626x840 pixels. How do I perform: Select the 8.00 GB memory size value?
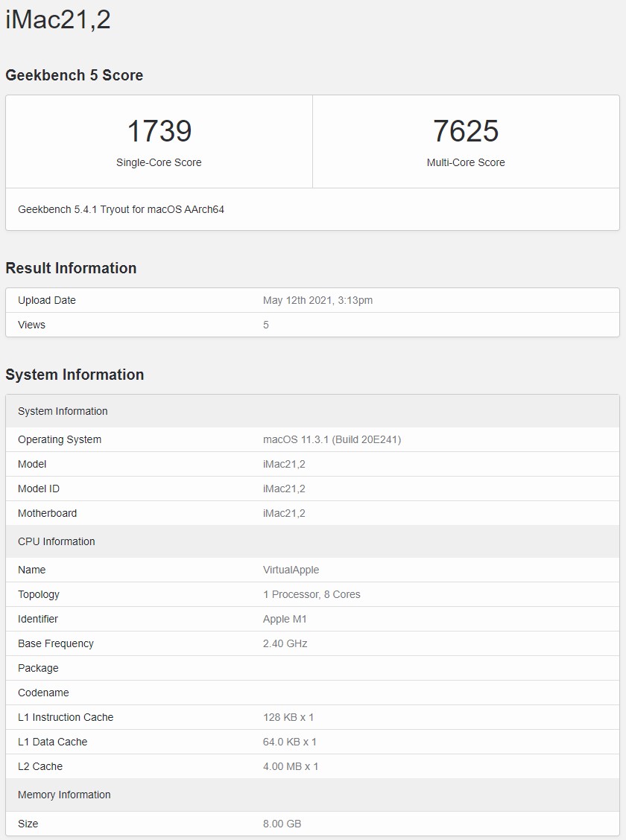(x=282, y=824)
